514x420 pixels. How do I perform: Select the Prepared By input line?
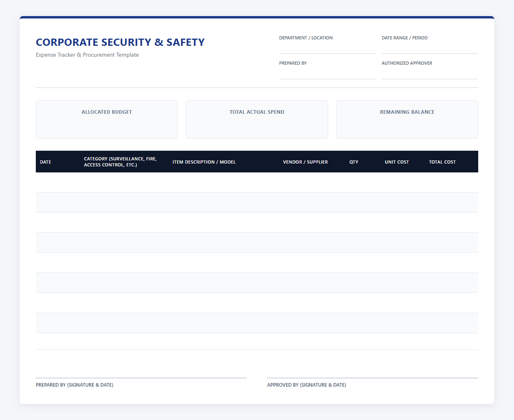point(327,73)
